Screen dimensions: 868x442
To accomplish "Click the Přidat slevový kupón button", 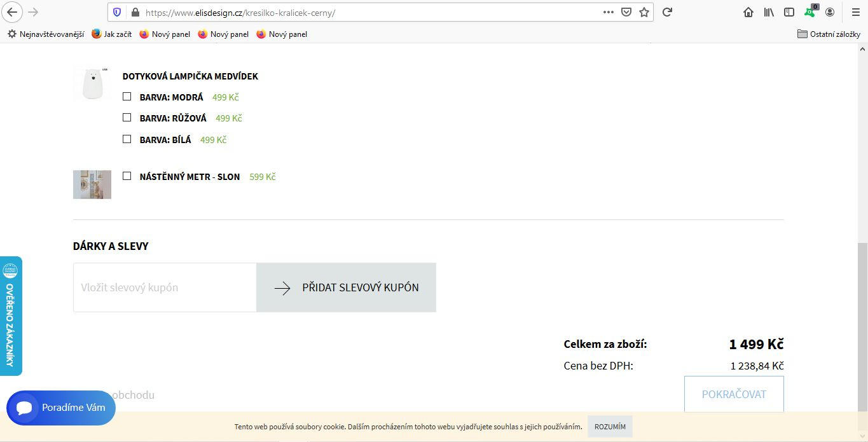I will (347, 287).
